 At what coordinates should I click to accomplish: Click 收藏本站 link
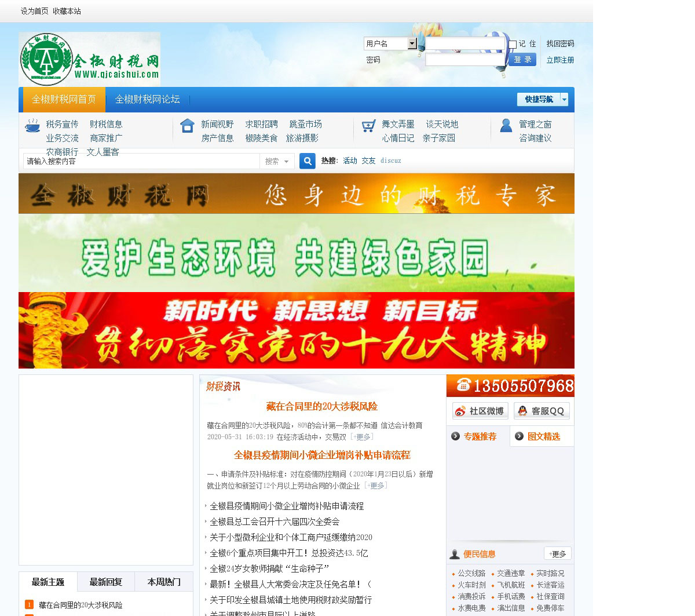click(67, 11)
